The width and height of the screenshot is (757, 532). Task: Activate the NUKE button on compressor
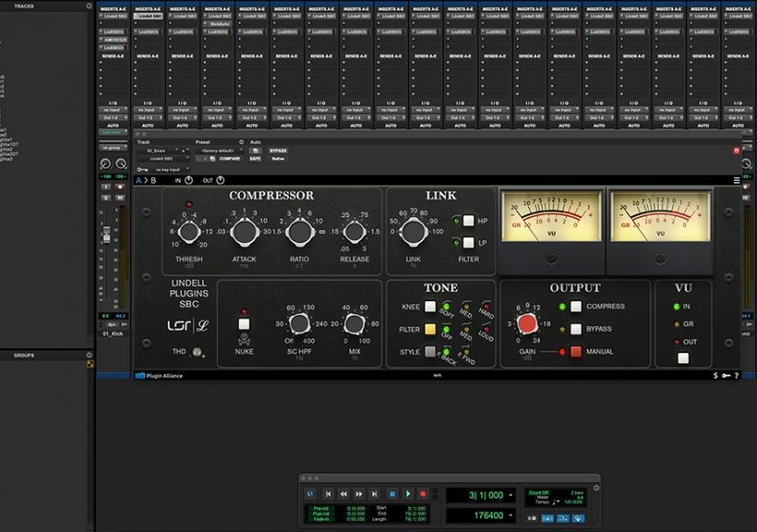tap(245, 324)
